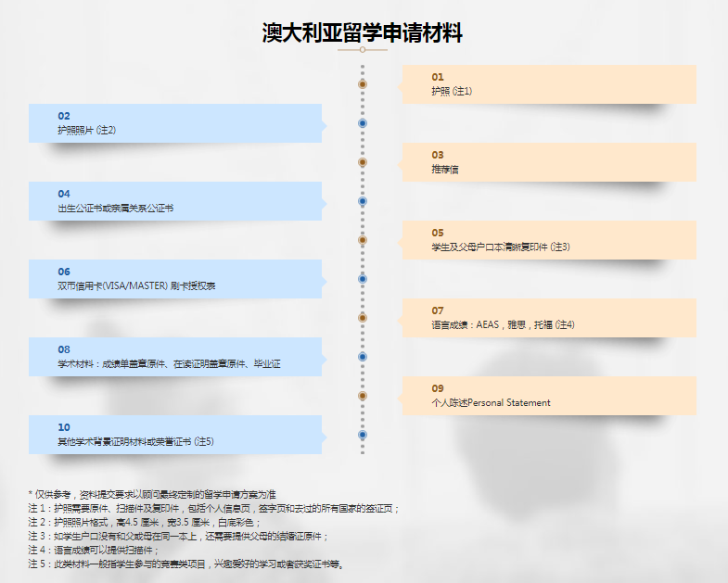The image size is (728, 583).
Task: Click footnote 注1 about 护照需要原件
Action: [213, 508]
